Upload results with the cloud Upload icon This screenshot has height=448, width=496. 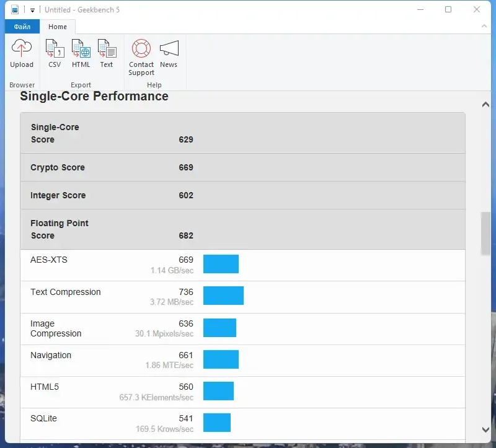click(22, 53)
